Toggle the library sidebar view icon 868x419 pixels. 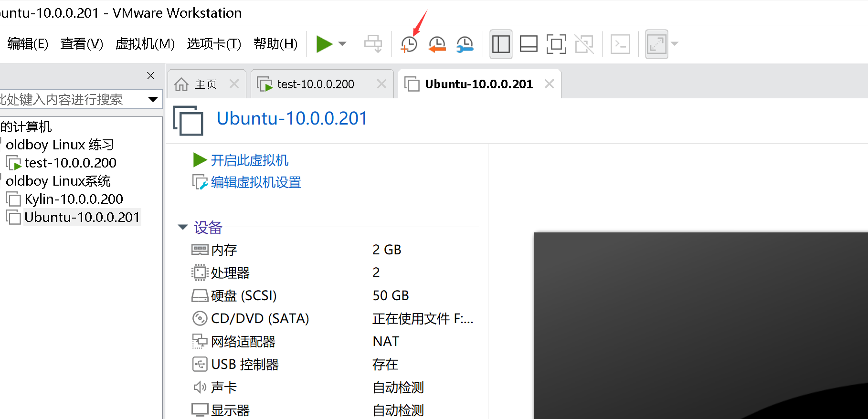pos(501,44)
